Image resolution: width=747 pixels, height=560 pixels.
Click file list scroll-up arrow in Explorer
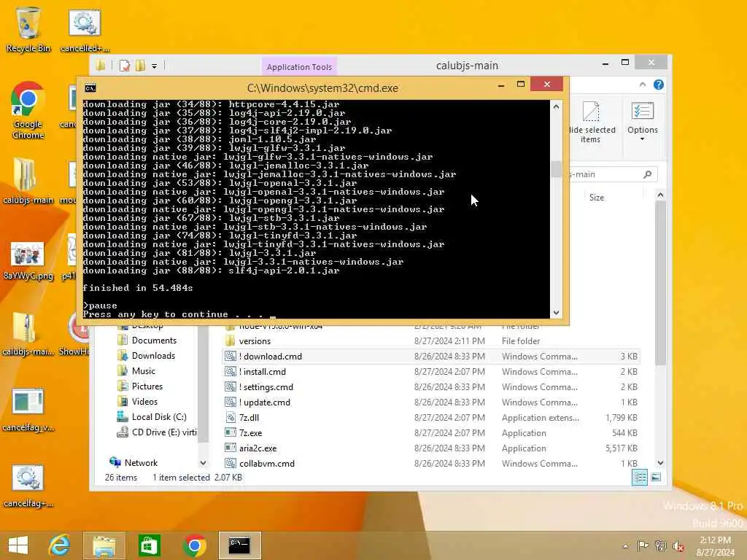click(660, 194)
